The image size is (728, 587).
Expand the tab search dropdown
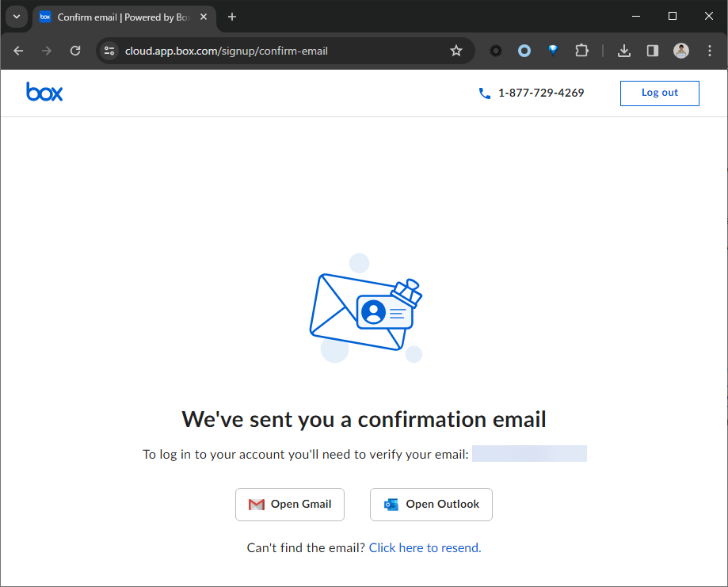(17, 17)
